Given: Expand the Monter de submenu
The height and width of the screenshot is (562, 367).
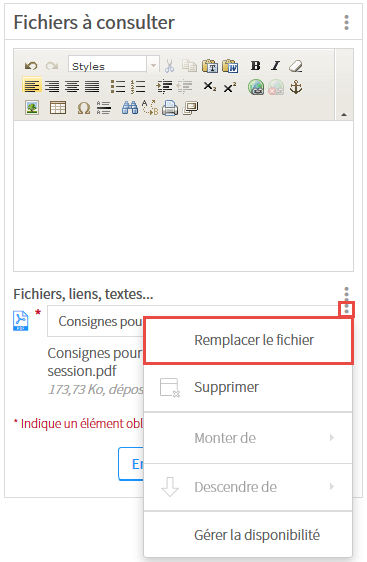Looking at the screenshot, I should (248, 438).
